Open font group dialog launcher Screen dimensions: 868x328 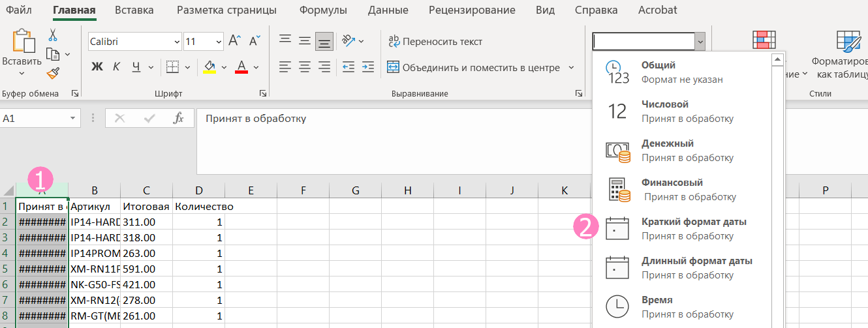pos(263,93)
